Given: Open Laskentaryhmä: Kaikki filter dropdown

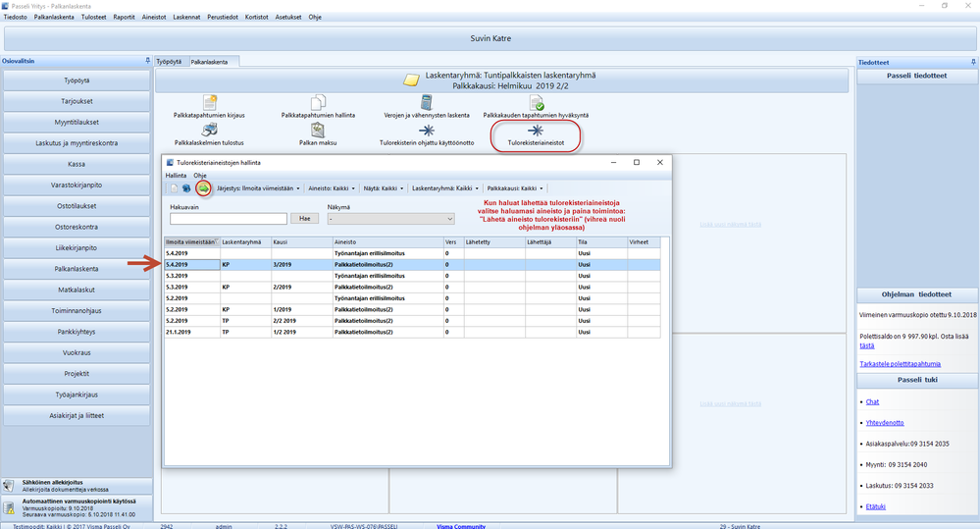Looking at the screenshot, I should (x=445, y=188).
